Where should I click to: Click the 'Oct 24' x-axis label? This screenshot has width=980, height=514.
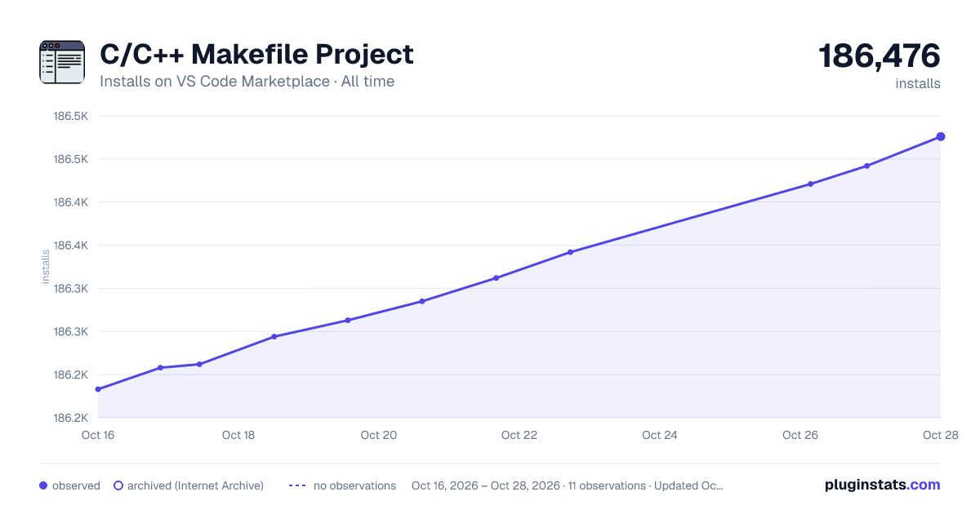coord(660,435)
